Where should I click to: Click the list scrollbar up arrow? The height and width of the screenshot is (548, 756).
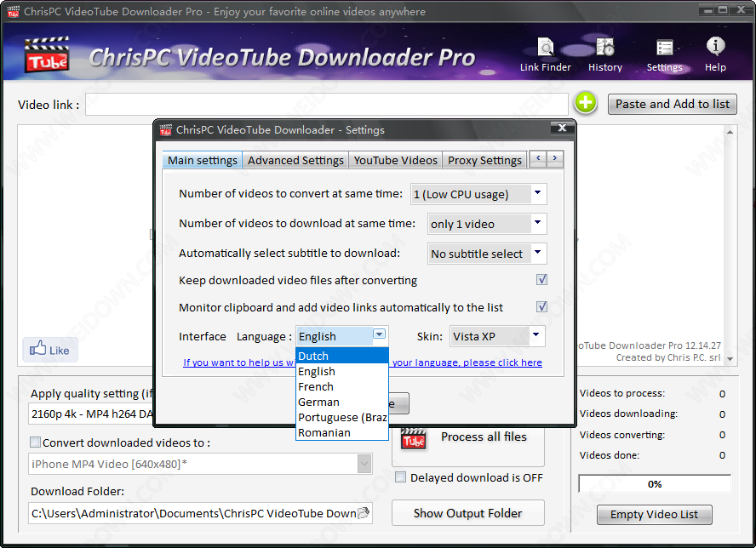tap(730, 132)
